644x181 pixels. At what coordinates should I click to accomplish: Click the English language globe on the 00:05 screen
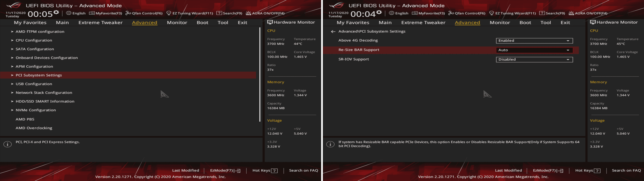(69, 13)
